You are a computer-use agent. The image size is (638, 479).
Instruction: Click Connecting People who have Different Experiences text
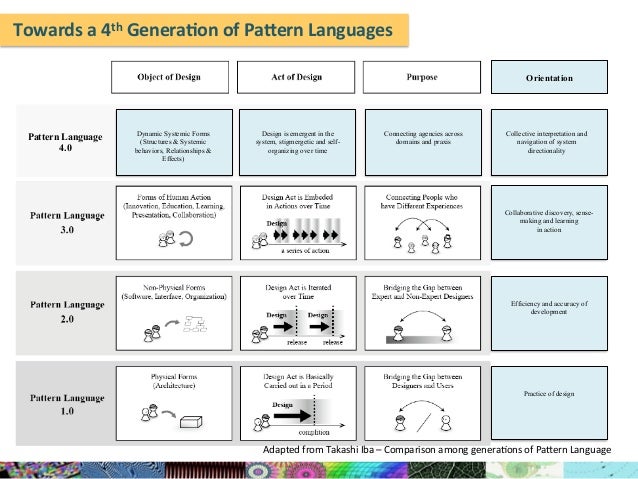[x=422, y=201]
